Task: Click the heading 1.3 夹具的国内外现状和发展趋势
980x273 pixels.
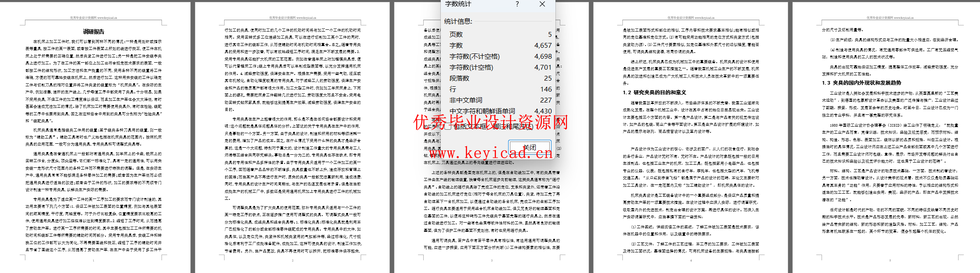Action: coord(855,83)
